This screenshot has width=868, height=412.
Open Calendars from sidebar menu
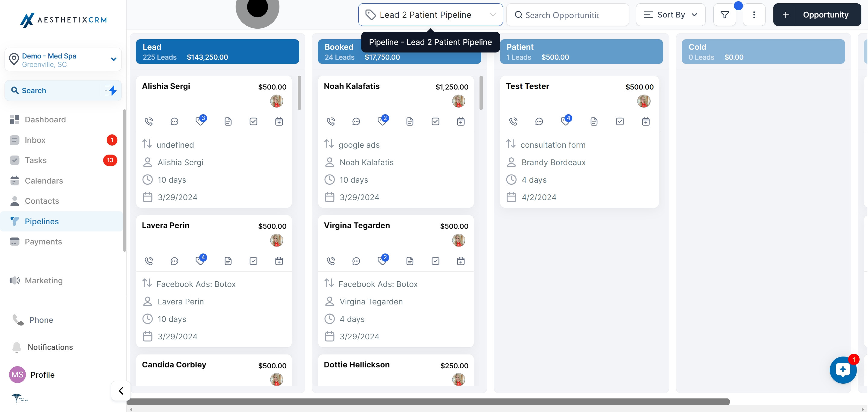coord(44,181)
